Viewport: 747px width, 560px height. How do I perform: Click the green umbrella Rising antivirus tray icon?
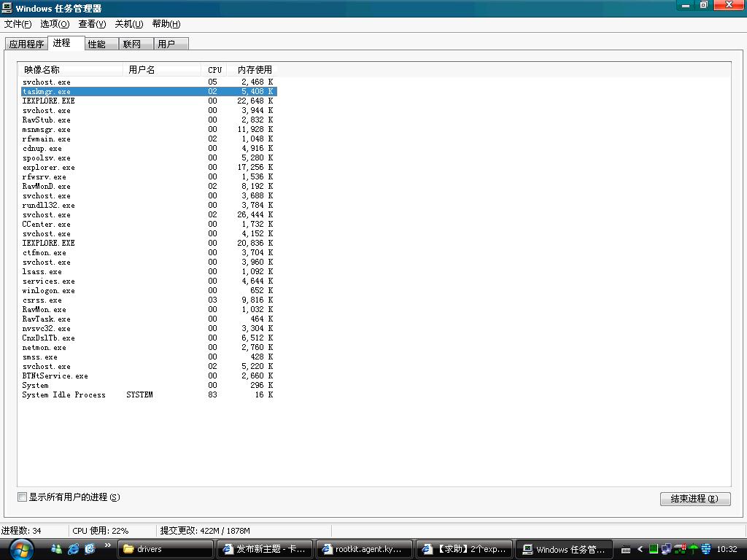tap(693, 549)
